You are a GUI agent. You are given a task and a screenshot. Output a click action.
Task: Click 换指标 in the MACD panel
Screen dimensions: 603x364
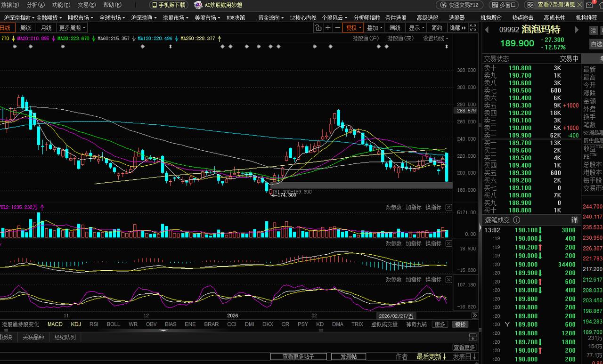[x=433, y=243]
